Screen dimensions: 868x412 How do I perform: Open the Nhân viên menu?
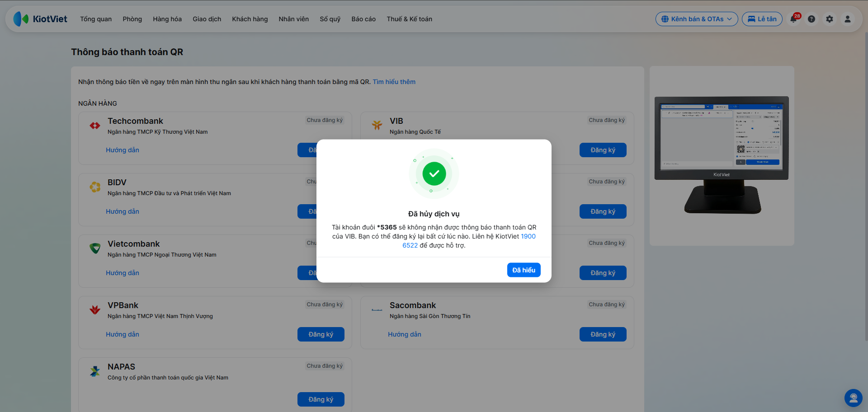(x=294, y=19)
